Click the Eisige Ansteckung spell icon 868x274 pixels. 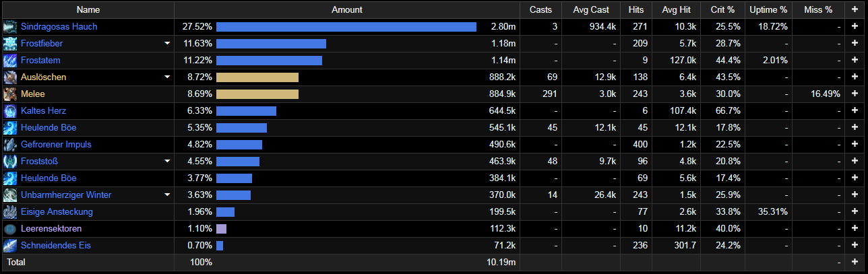[x=9, y=212]
